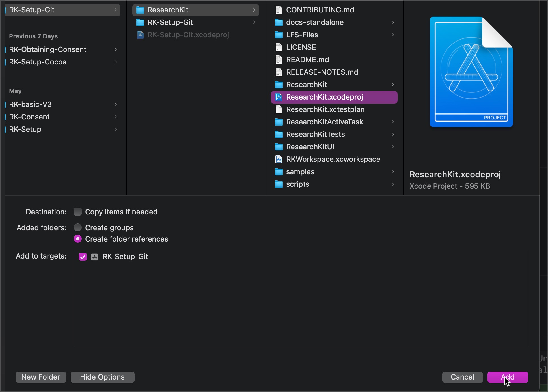Expand the docs-standalone folder chevron
Viewport: 548px width, 392px height.
pyautogui.click(x=393, y=22)
